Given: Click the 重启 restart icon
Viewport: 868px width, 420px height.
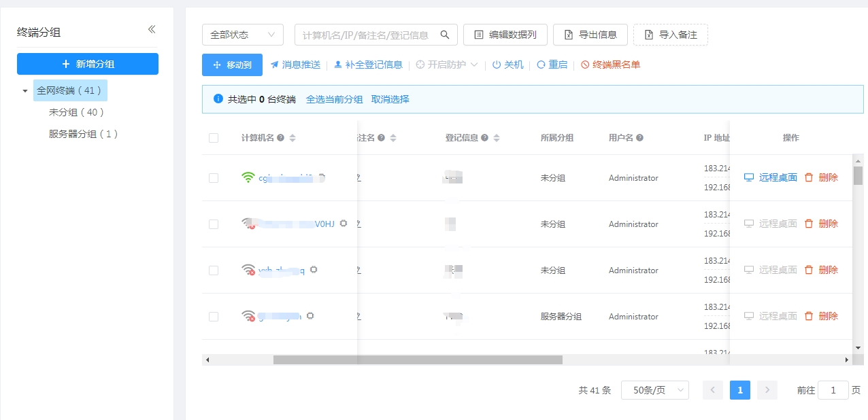Looking at the screenshot, I should pos(541,65).
